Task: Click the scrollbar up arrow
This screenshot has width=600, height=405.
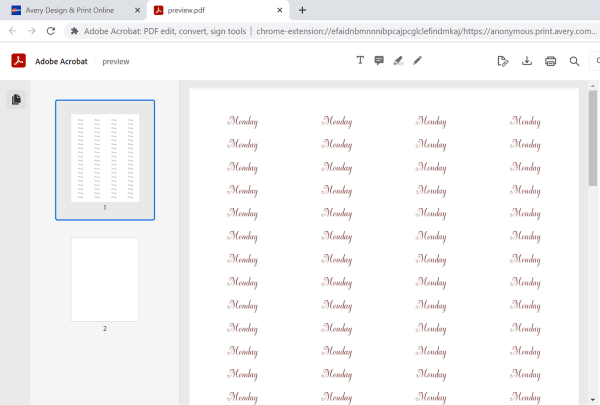Action: coord(593,86)
